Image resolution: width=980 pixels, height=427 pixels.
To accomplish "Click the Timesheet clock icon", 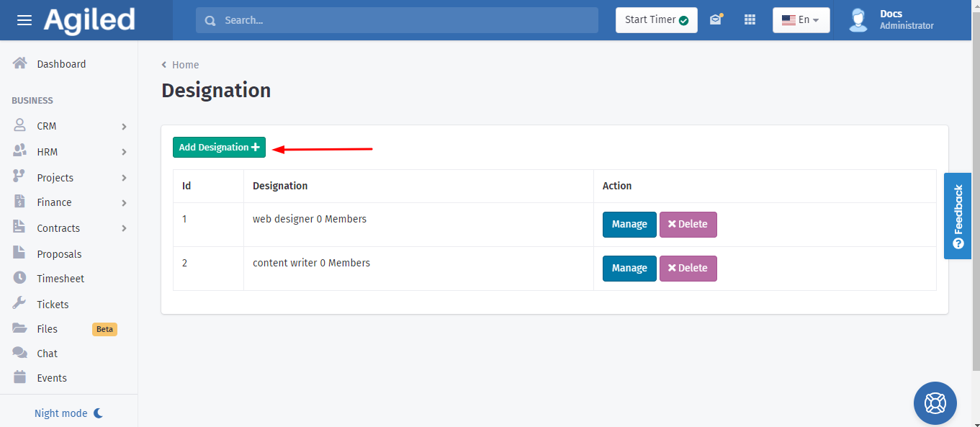I will (x=20, y=278).
